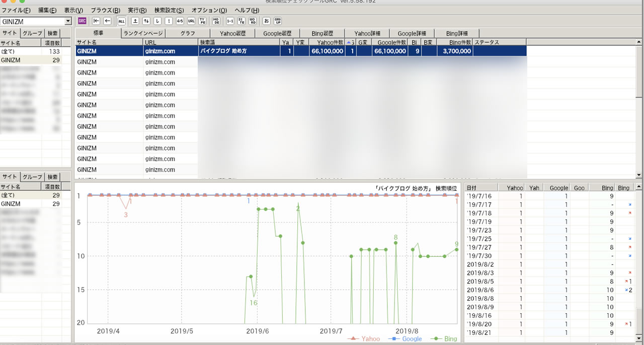Click the up-down arrows toolbar icon
The image size is (644, 345).
click(x=146, y=21)
